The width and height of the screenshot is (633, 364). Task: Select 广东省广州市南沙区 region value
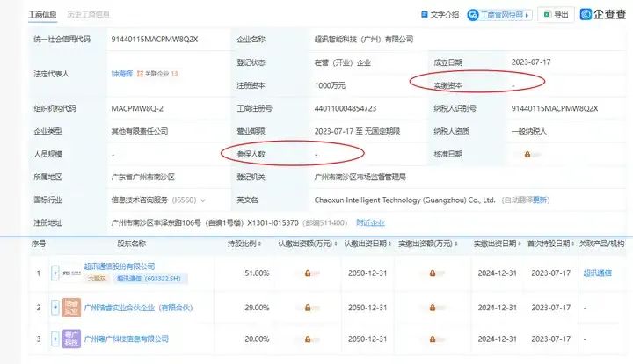pyautogui.click(x=143, y=177)
